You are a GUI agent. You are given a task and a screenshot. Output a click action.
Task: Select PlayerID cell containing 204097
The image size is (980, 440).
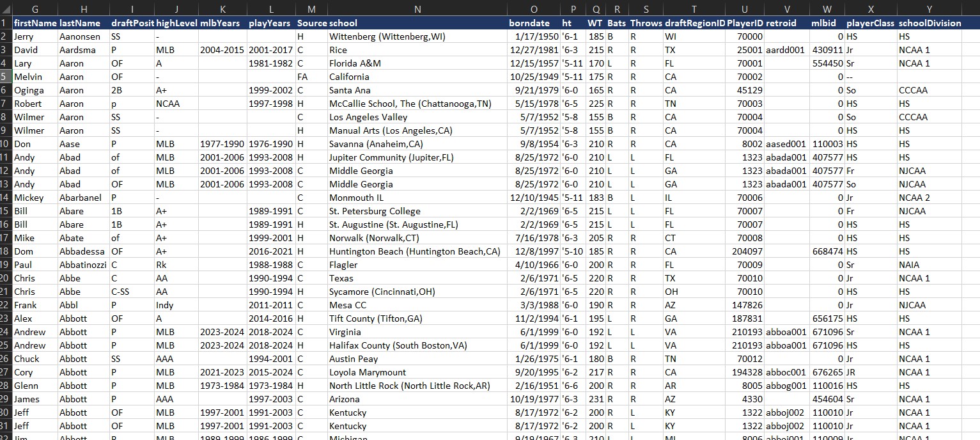(x=745, y=251)
